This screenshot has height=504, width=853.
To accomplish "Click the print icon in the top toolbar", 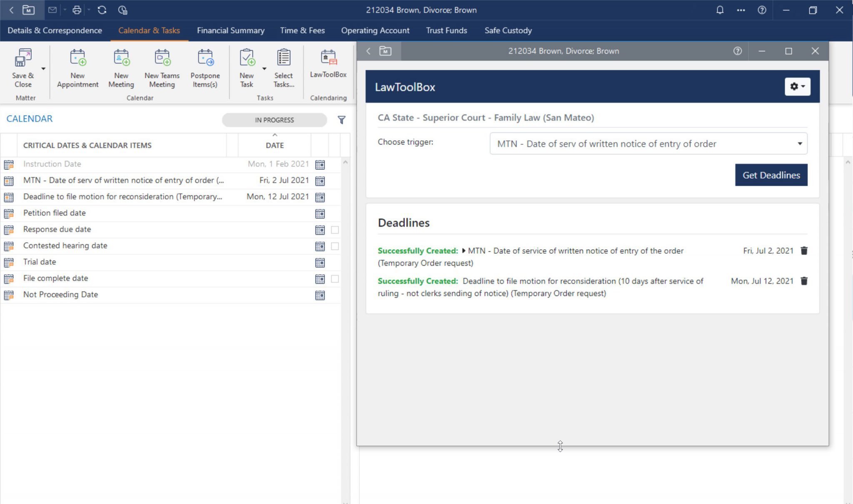I will tap(77, 10).
